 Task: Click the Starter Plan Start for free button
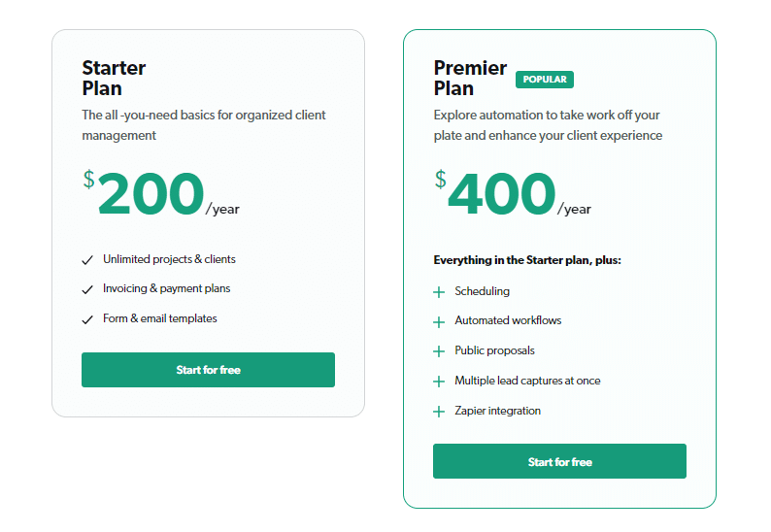click(x=208, y=370)
